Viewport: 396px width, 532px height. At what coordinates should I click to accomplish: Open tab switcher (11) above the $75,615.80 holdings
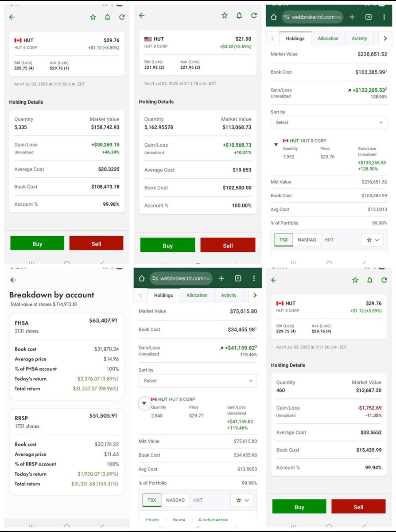238,278
